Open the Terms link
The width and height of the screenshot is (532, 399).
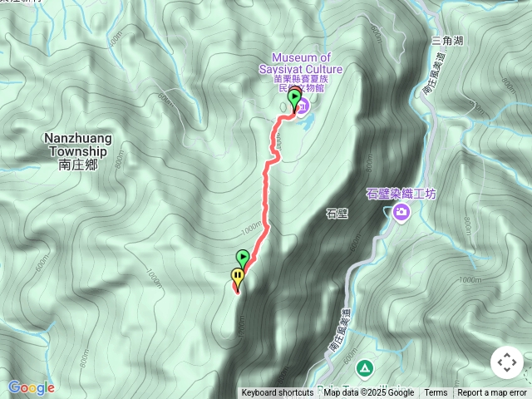tap(436, 392)
